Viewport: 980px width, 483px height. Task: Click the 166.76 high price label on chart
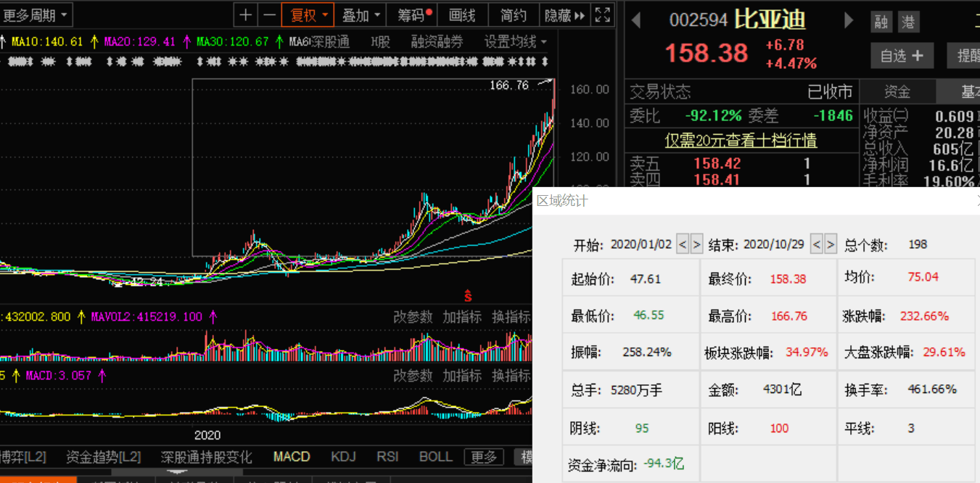click(x=509, y=86)
